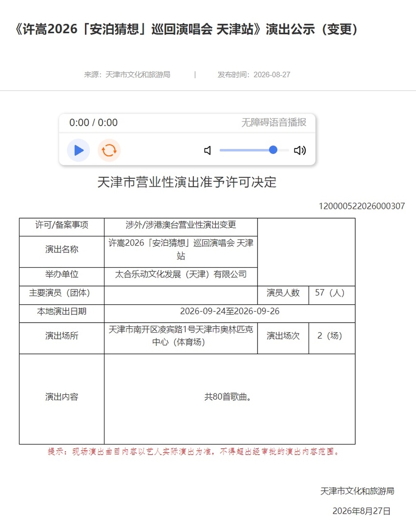Image resolution: width=416 pixels, height=532 pixels.
Task: Click the red 提示 notice text
Action: click(194, 452)
